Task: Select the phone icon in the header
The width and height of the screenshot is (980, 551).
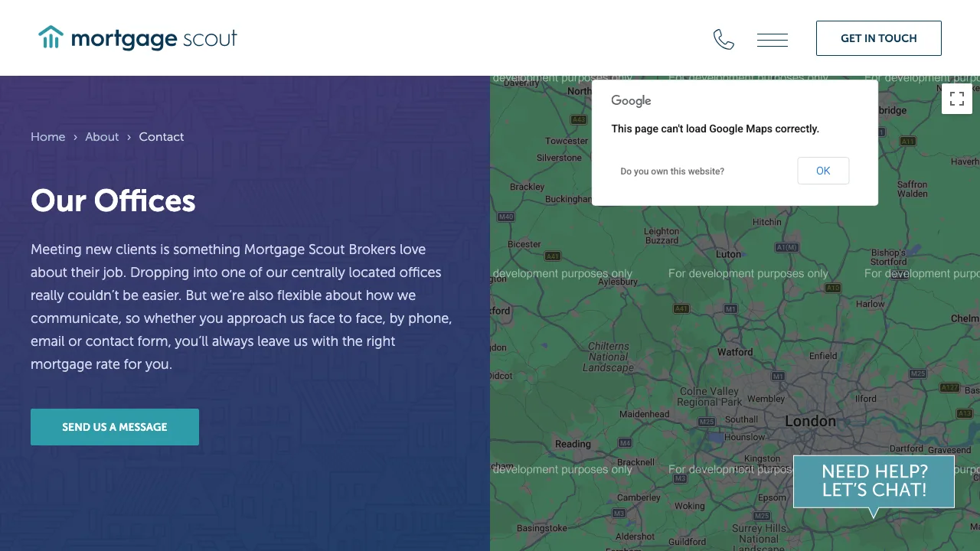Action: 724,38
